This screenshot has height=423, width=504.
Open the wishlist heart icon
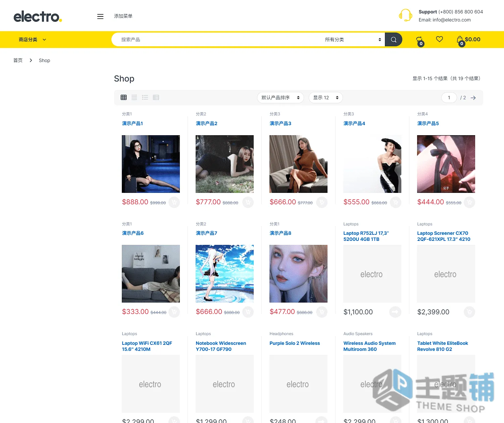tap(439, 39)
